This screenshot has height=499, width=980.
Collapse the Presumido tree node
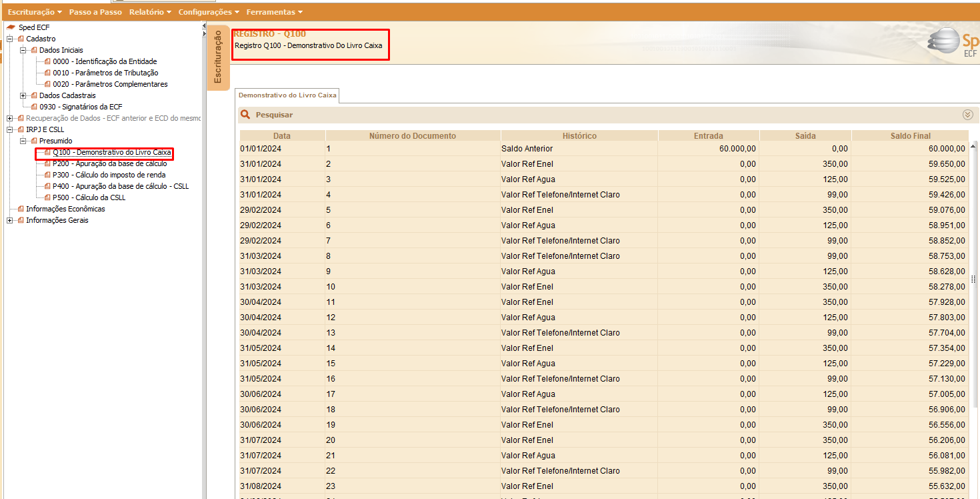tap(23, 141)
